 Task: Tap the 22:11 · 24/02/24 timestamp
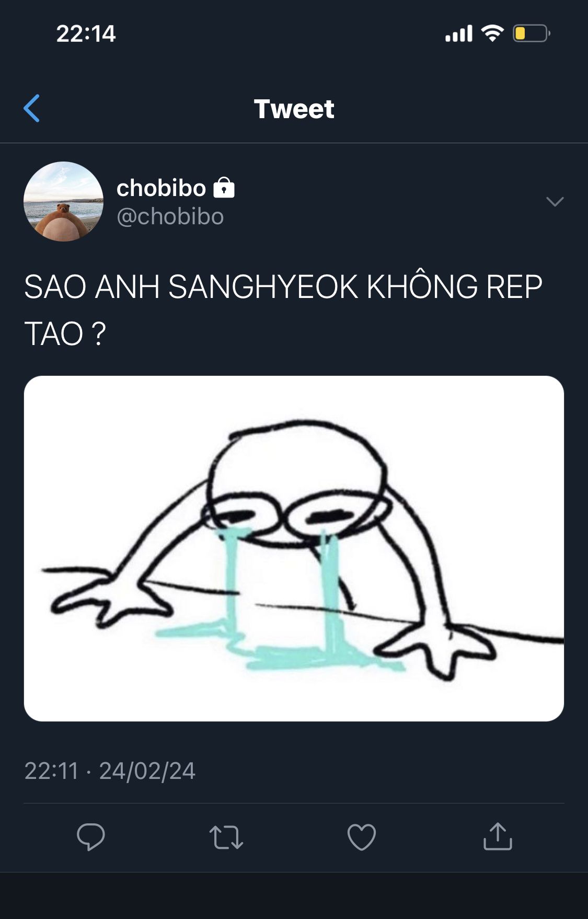(110, 771)
